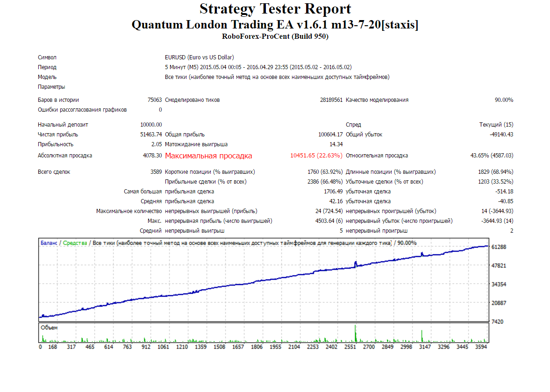
Task: Click 'Длинные позиции (% выигравших)' label
Action: 391,172
